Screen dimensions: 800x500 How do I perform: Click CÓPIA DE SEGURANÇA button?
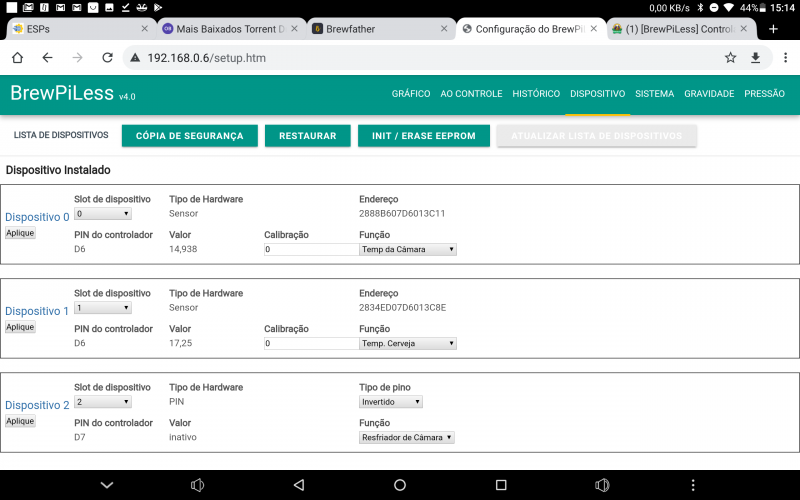point(190,136)
